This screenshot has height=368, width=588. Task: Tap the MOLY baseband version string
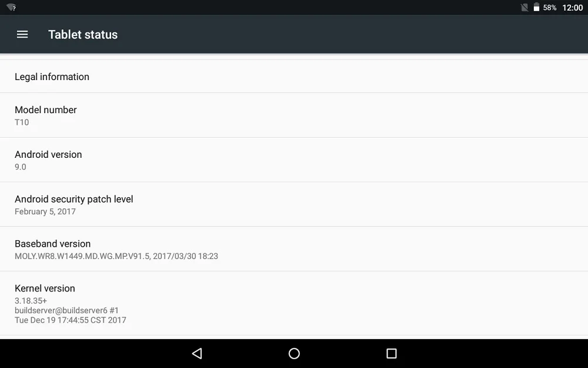(x=116, y=256)
